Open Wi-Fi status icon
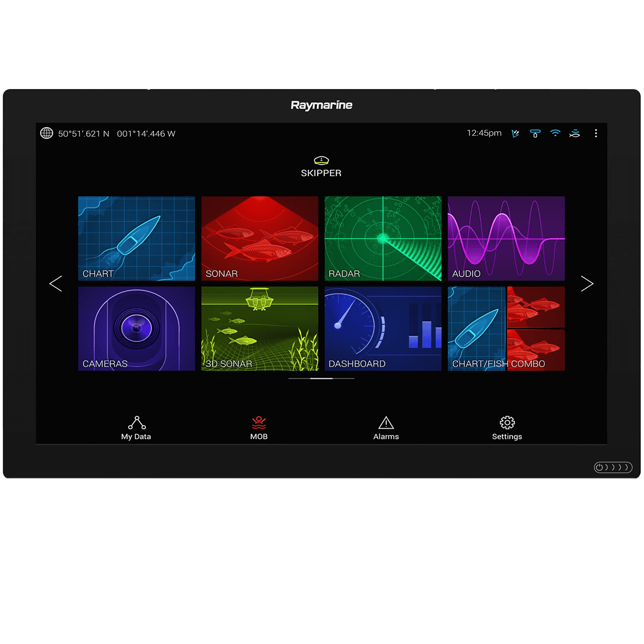The height and width of the screenshot is (644, 644). click(x=555, y=133)
